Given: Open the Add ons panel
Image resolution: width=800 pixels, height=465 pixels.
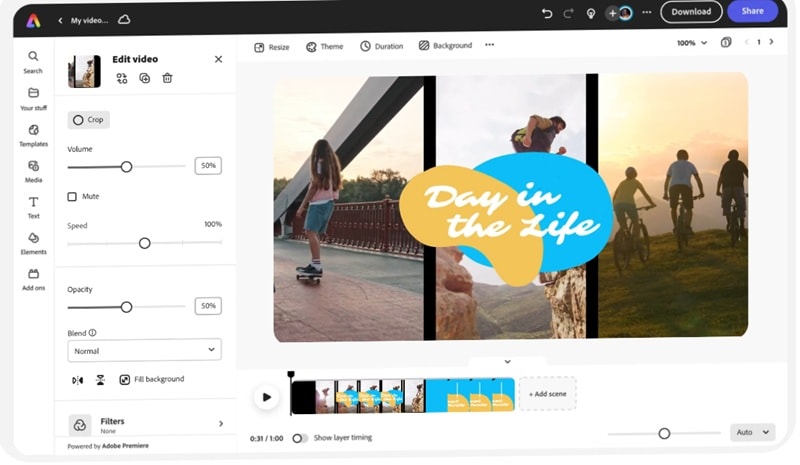Looking at the screenshot, I should [33, 279].
